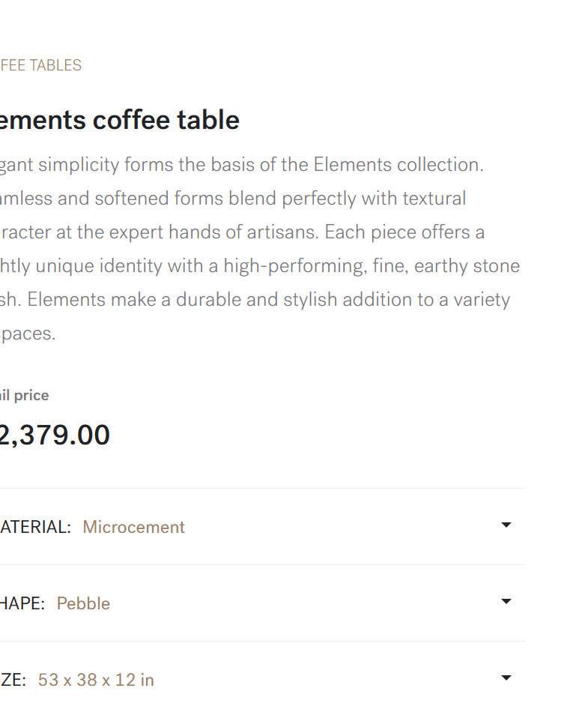Click the description line mentioning Elements collection
588x709 pixels.
241,165
